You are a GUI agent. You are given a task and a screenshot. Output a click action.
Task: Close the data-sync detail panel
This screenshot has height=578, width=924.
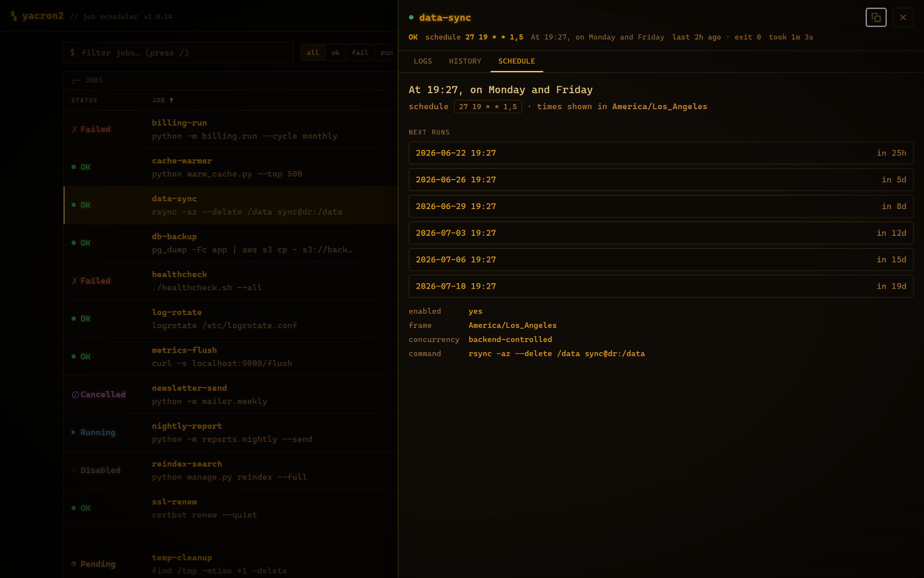click(903, 18)
